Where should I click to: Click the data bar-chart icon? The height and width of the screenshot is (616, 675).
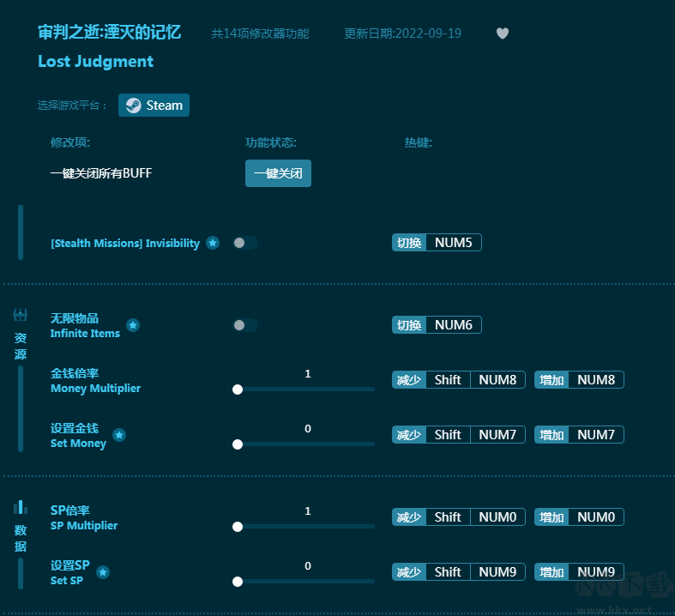(21, 507)
